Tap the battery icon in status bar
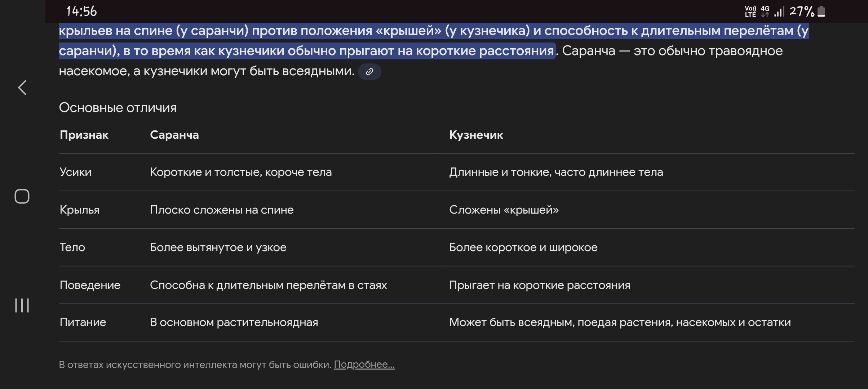 click(x=821, y=12)
